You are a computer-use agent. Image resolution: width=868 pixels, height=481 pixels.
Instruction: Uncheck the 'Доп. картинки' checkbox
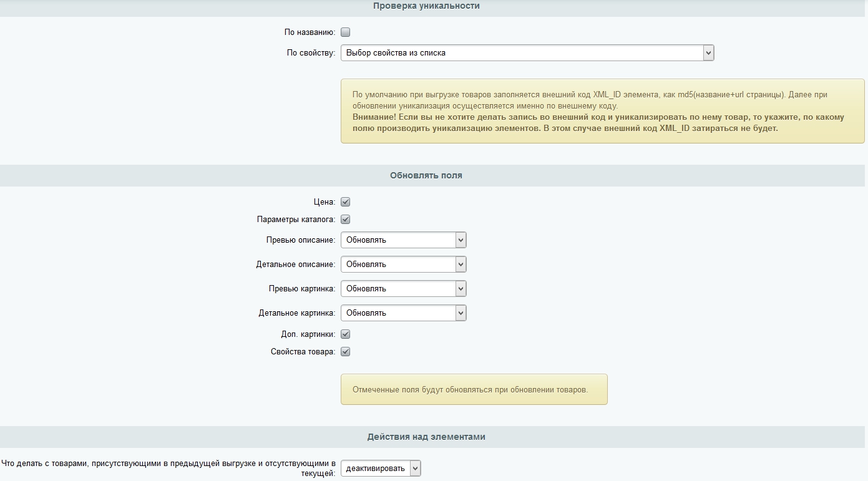click(345, 334)
